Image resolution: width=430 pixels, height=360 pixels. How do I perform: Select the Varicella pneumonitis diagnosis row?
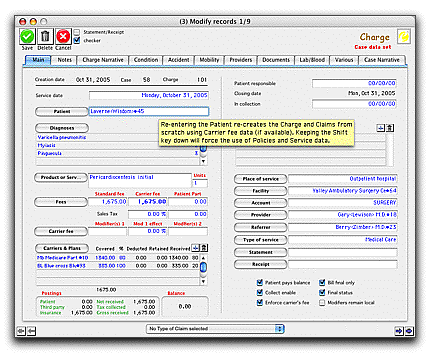117,137
